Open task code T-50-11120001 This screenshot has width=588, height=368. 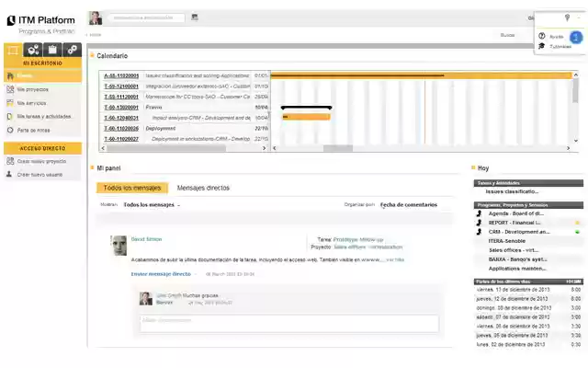tap(121, 97)
